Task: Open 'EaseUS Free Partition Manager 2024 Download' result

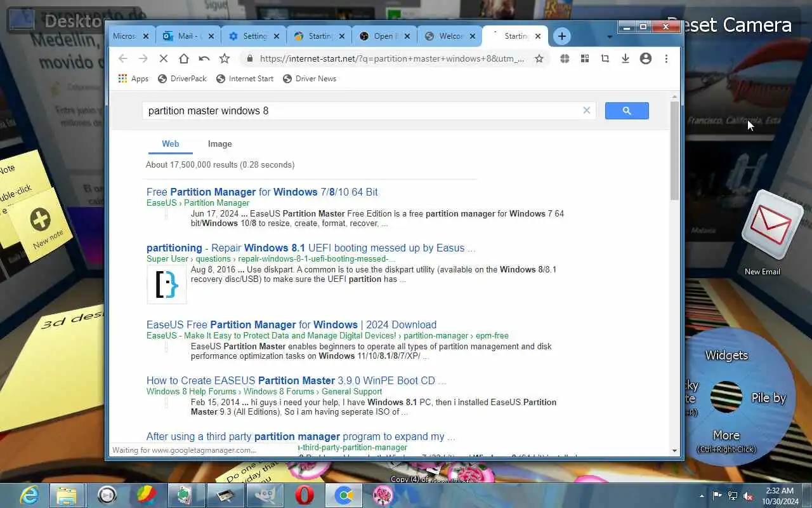Action: [291, 324]
